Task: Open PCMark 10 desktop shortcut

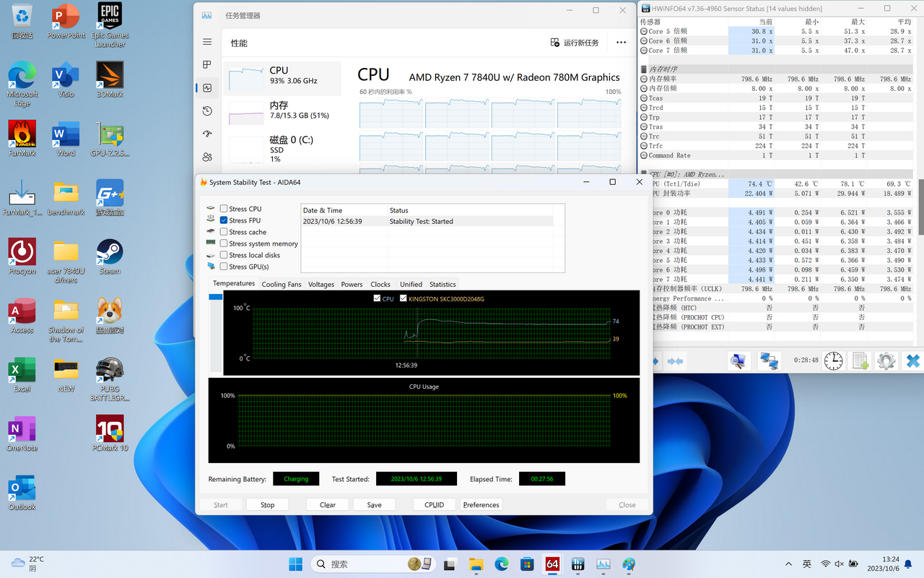Action: [110, 433]
